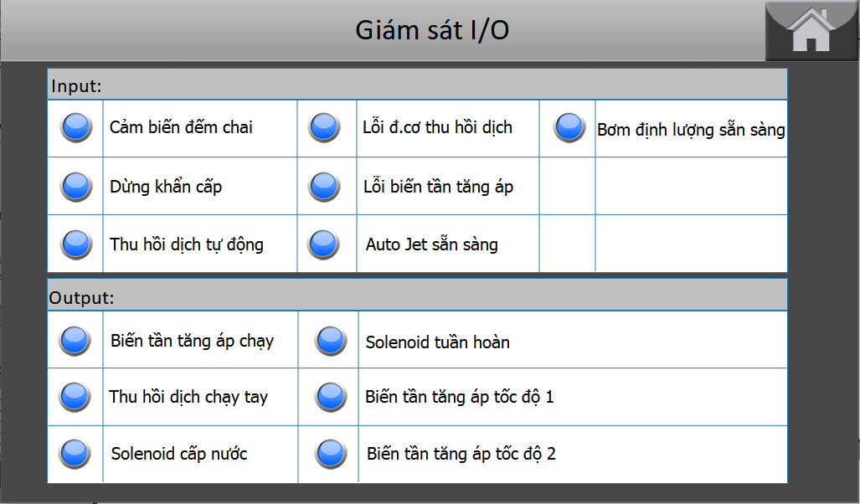The image size is (860, 504).
Task: Select the Lỗi đ.cơ thu hồi dịch lamp
Action: [324, 127]
